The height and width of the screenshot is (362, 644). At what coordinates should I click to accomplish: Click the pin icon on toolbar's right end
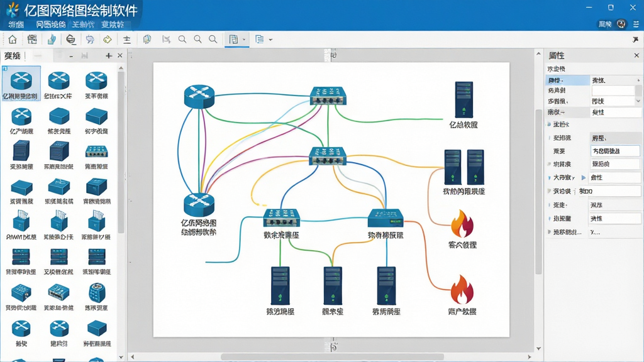635,40
